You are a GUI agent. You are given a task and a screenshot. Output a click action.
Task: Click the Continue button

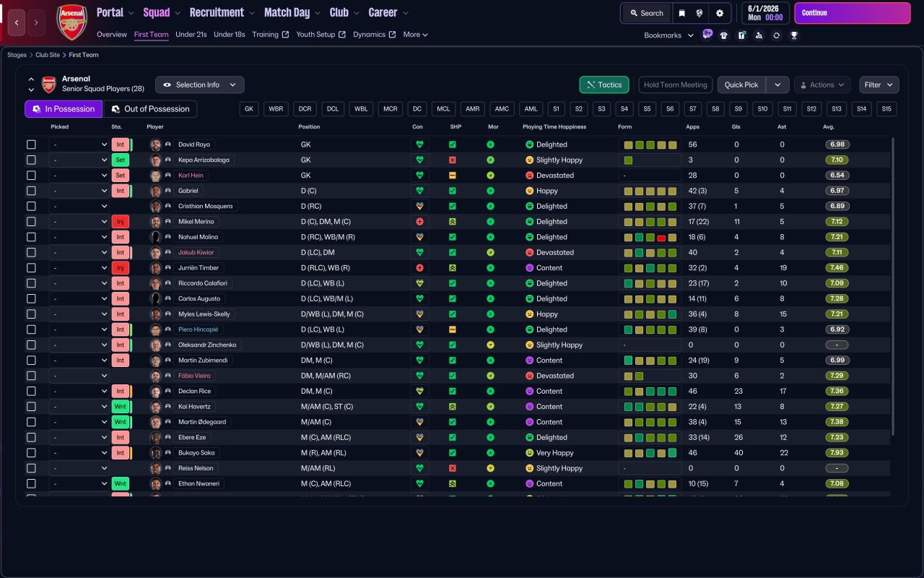coord(853,13)
